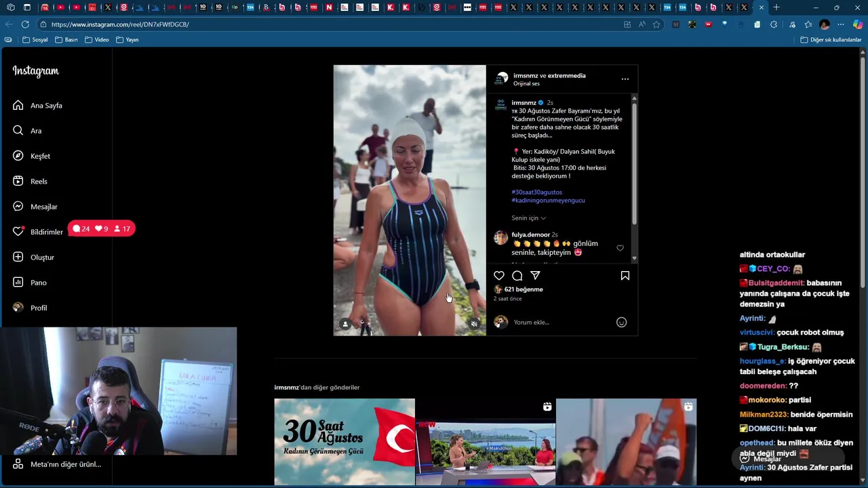868x488 pixels.
Task: Like the reel with heart icon
Action: [x=499, y=276]
